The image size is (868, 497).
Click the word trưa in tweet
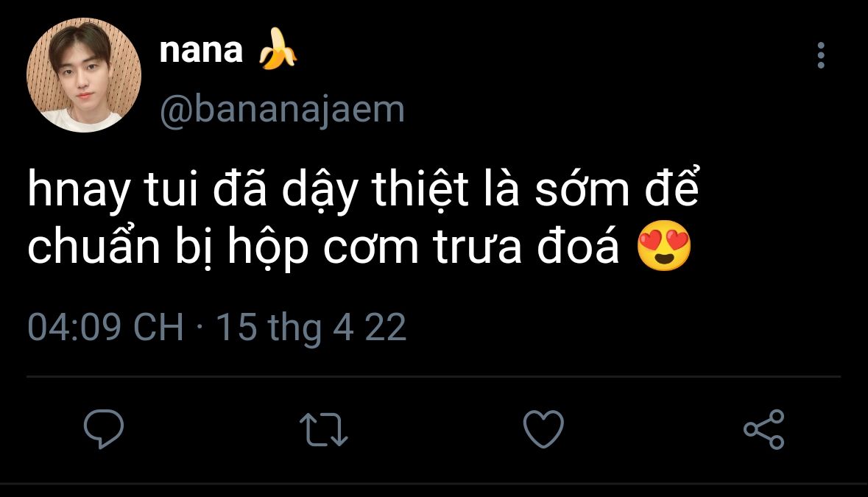(x=477, y=247)
